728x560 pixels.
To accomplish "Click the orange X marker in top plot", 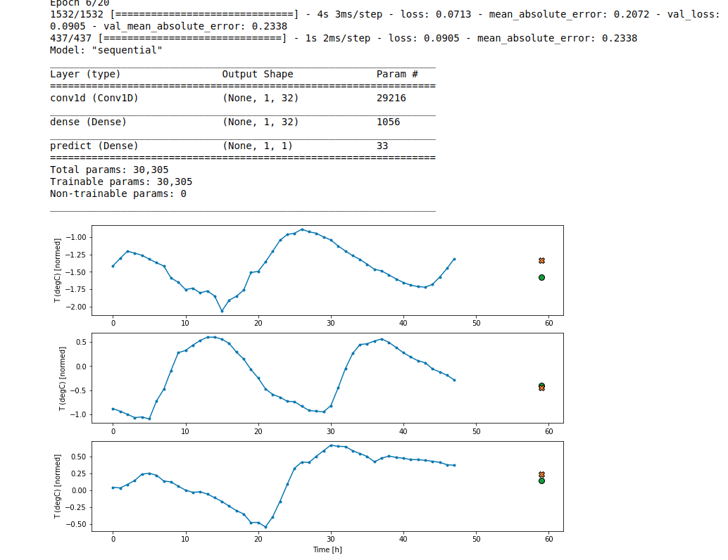I will tap(541, 260).
